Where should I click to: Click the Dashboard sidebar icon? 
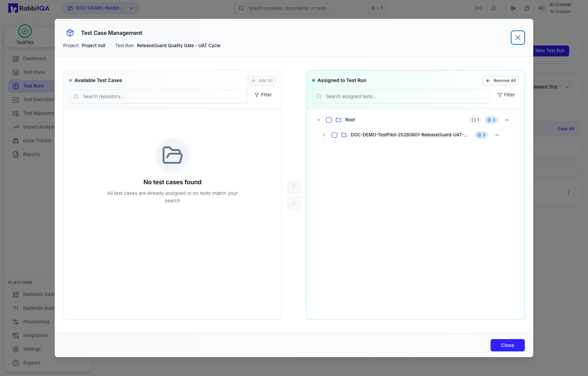click(x=16, y=59)
